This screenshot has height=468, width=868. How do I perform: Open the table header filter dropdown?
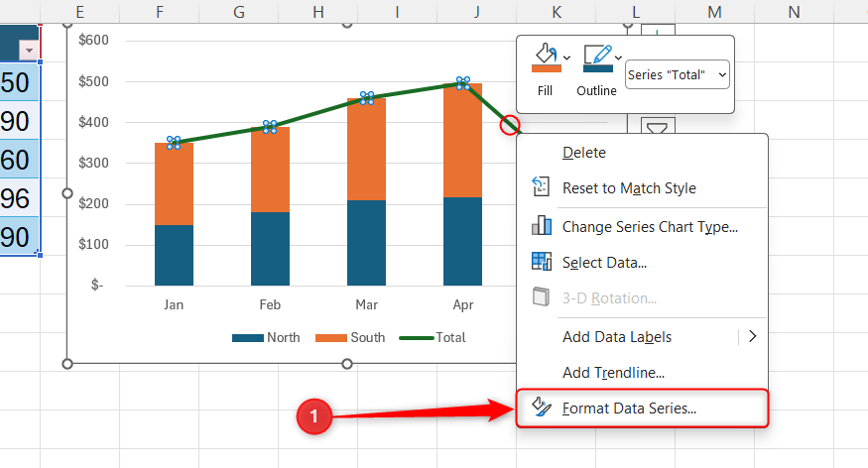point(29,51)
